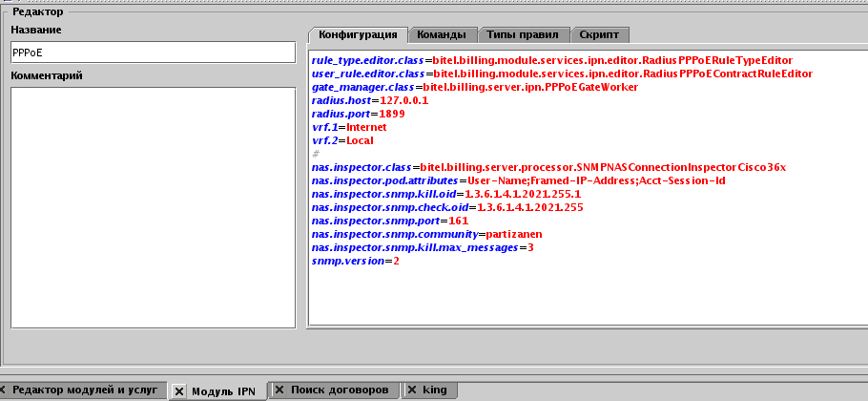868x401 pixels.
Task: Go to the Поиск договоров tab
Action: pyautogui.click(x=339, y=390)
